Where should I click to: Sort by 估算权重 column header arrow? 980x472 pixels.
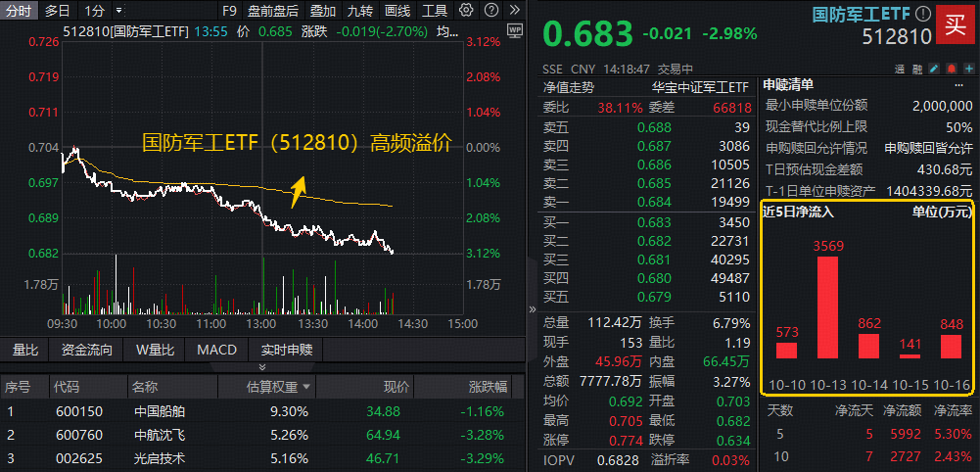pyautogui.click(x=307, y=387)
